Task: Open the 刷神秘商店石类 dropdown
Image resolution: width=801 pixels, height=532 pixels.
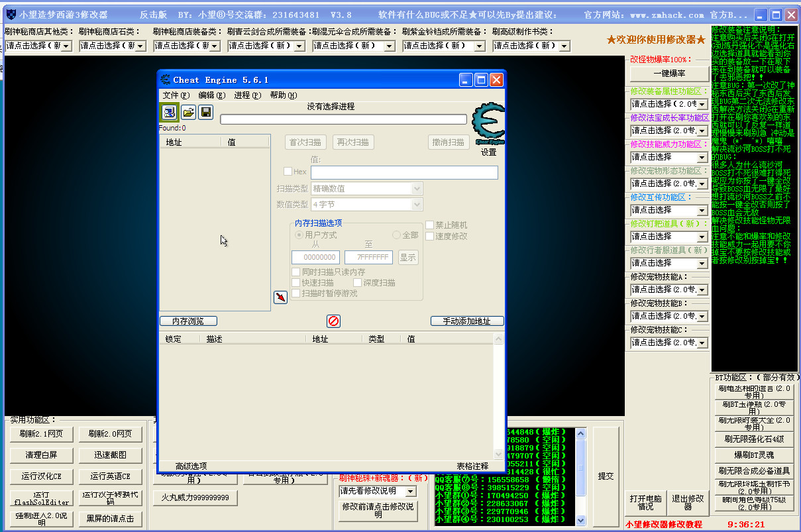Action: tap(113, 46)
